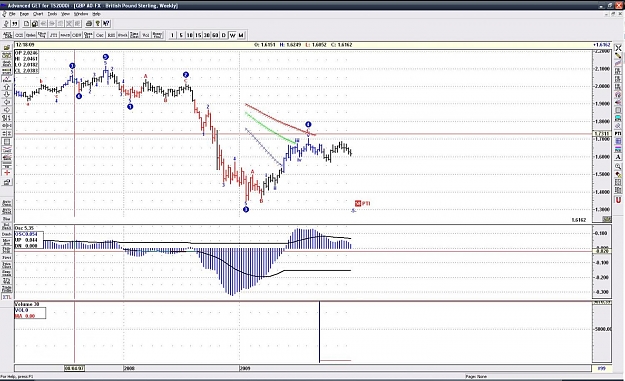Viewport: 625px width, 381px height.
Task: Open the Page menu
Action: click(24, 14)
